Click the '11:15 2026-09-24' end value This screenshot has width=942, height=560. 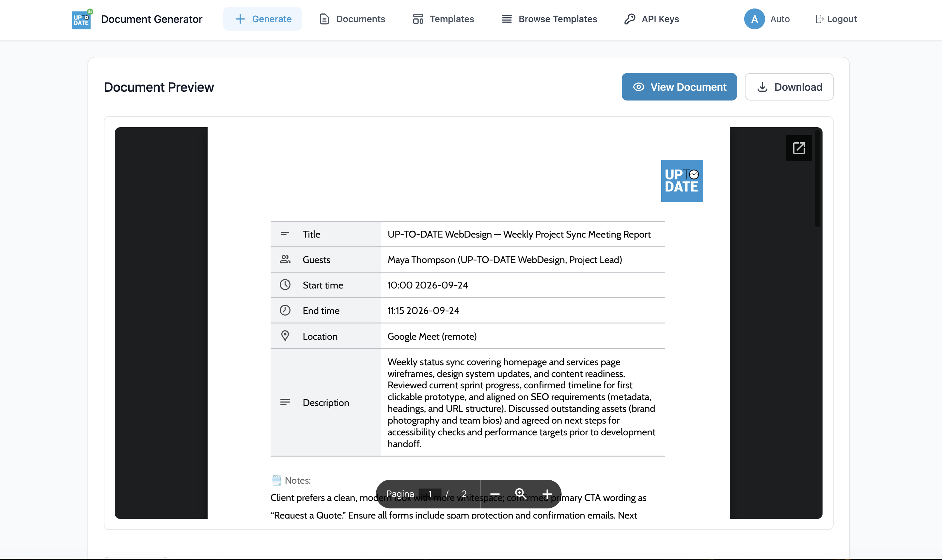click(423, 311)
